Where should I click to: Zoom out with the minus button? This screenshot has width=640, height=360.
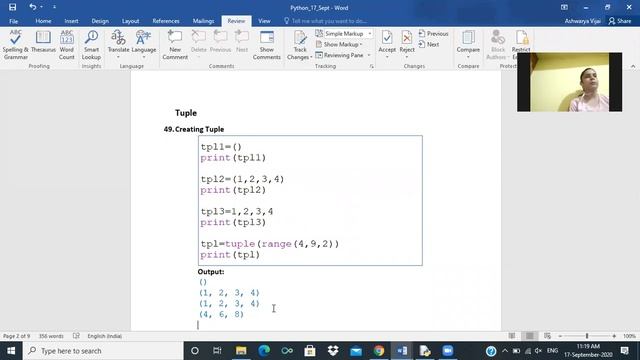click(x=560, y=336)
